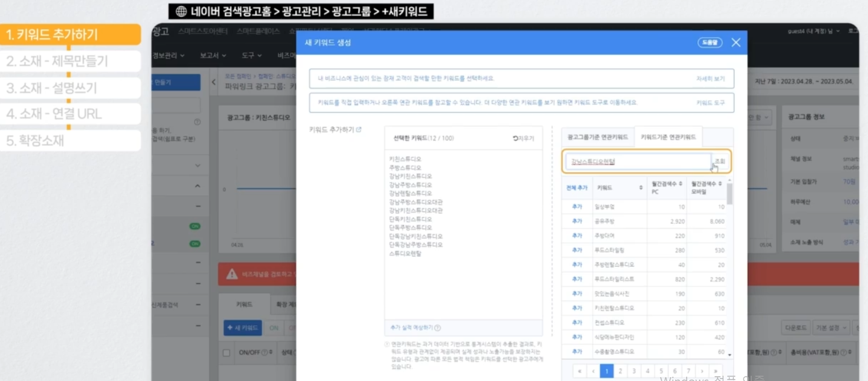Click the + 새 키워드 button

coord(243,328)
